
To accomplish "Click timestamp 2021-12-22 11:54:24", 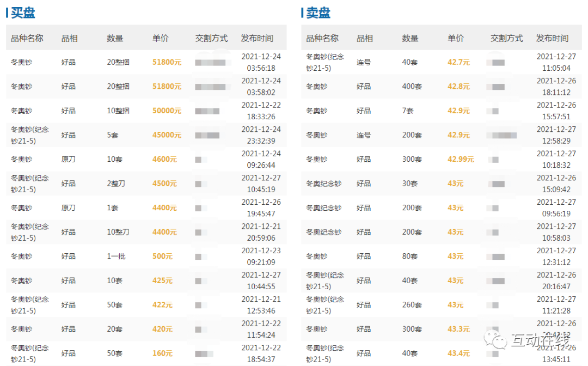I will [x=261, y=330].
